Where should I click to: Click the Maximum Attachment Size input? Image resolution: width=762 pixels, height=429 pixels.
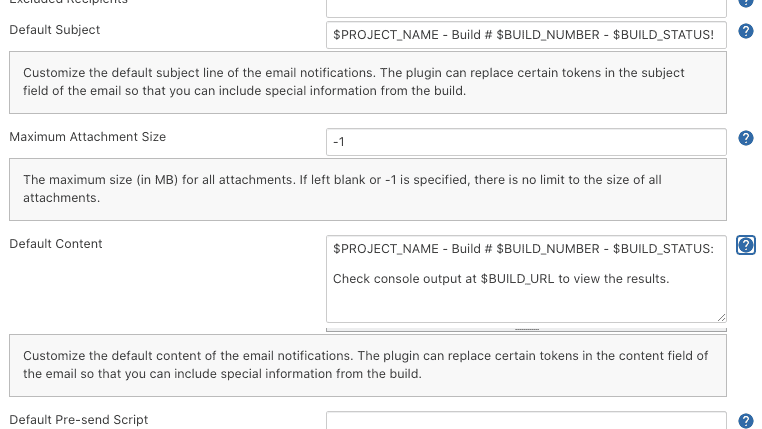[525, 142]
